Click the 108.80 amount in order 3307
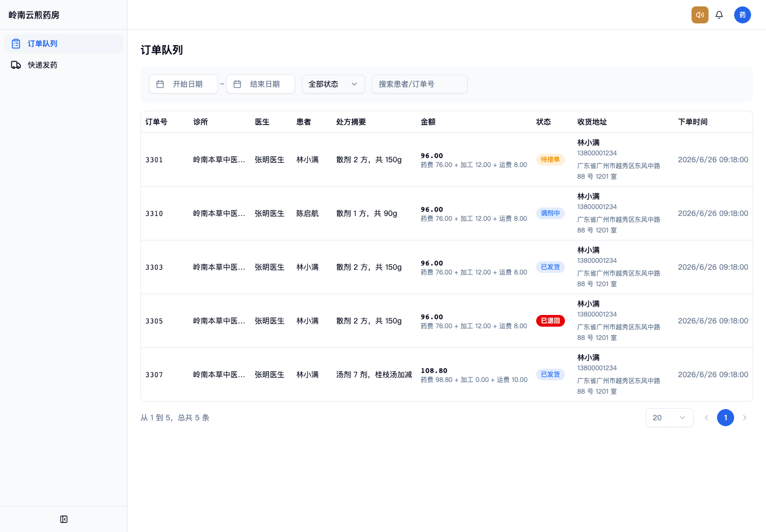The width and height of the screenshot is (766, 532). click(x=434, y=371)
